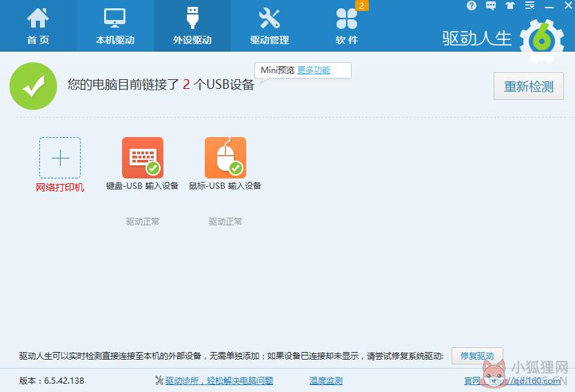Open the 首页 home tab

tap(38, 25)
